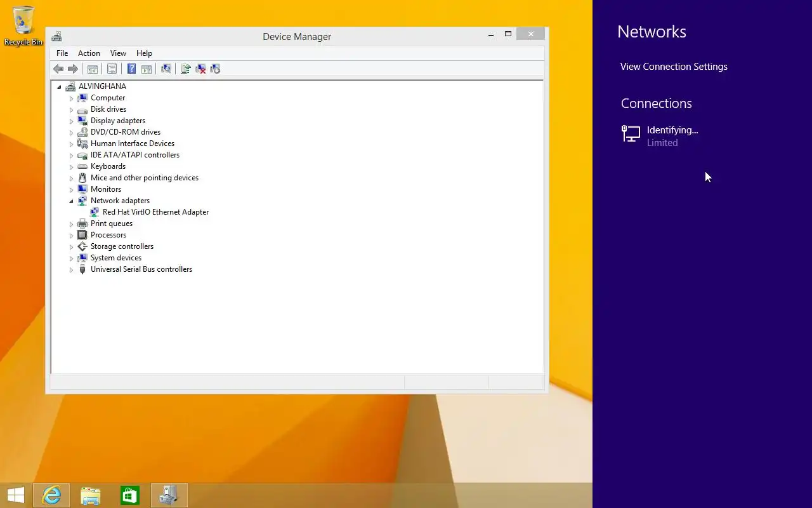Select the Human Interface Devices label

coord(133,144)
